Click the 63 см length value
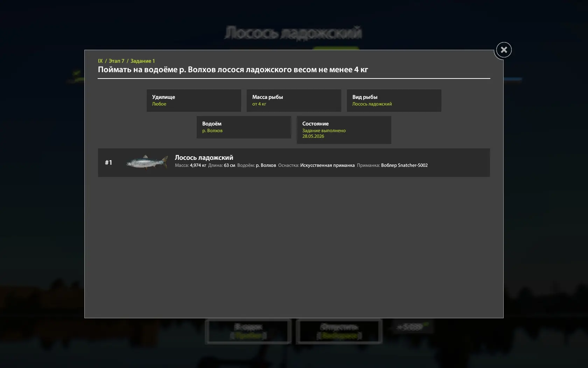The height and width of the screenshot is (368, 588). [x=230, y=165]
